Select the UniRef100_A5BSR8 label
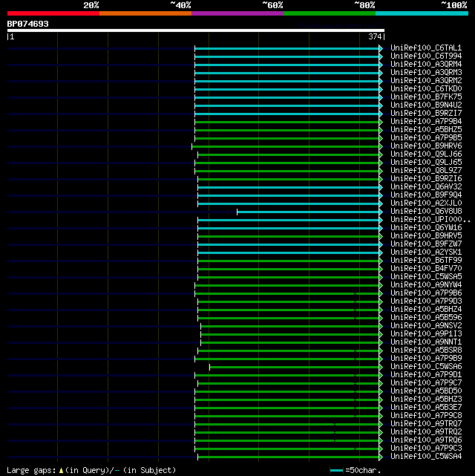Screen dimensions: 475x476 coord(426,350)
